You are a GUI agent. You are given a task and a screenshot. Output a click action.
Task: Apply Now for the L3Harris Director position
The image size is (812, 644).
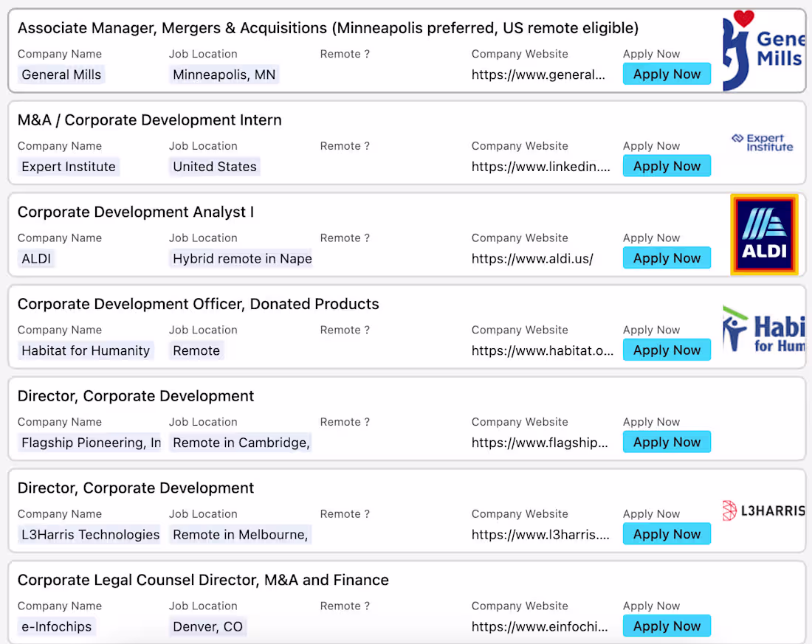[667, 533]
